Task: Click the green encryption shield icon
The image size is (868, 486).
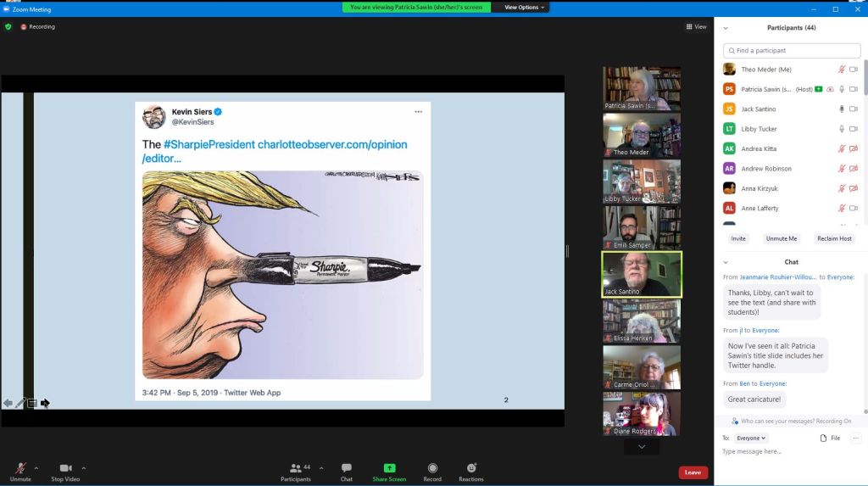Action: 8,26
